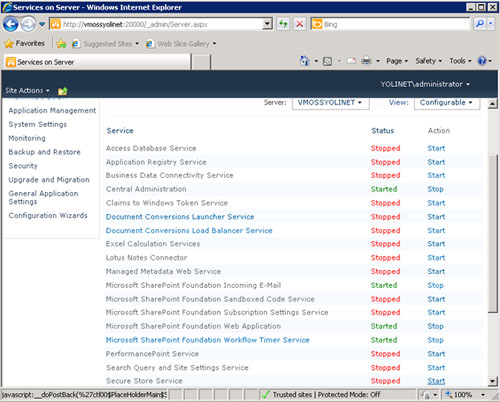Open Document Conversions Load Balancer Service link

point(189,230)
